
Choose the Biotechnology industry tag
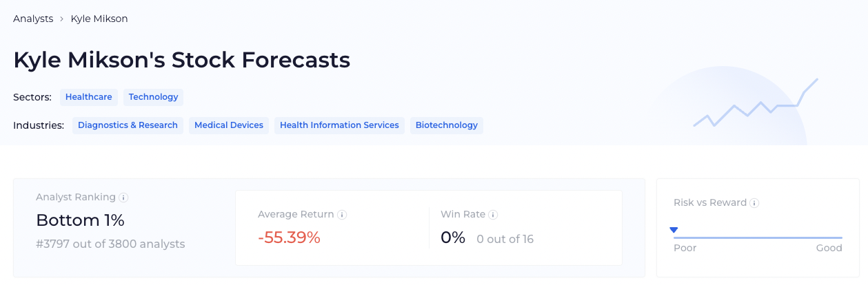point(447,125)
